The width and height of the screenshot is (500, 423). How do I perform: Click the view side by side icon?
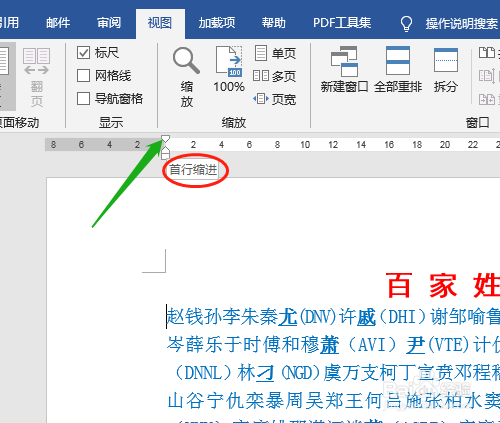pos(487,53)
